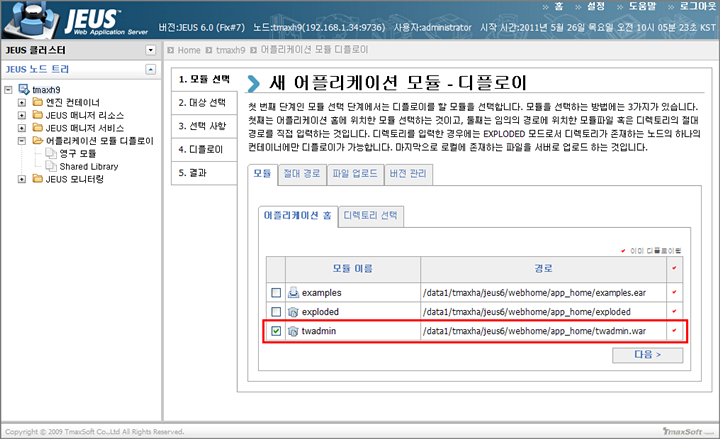The width and height of the screenshot is (720, 439).
Task: Go to wizard step 4. 디플로이
Action: tap(204, 149)
